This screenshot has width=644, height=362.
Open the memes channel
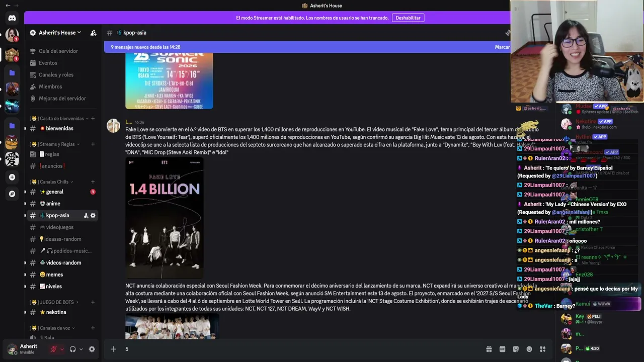click(63, 275)
